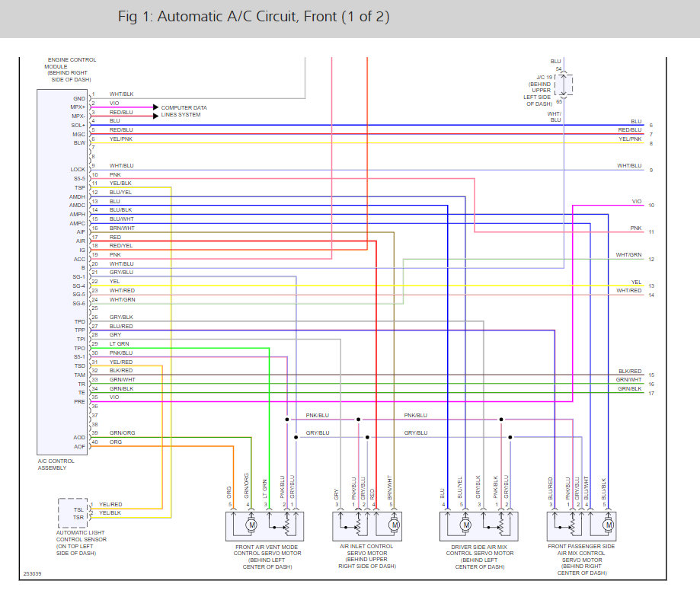
Task: Click the 'BLW' pin label
Action: pyautogui.click(x=79, y=143)
